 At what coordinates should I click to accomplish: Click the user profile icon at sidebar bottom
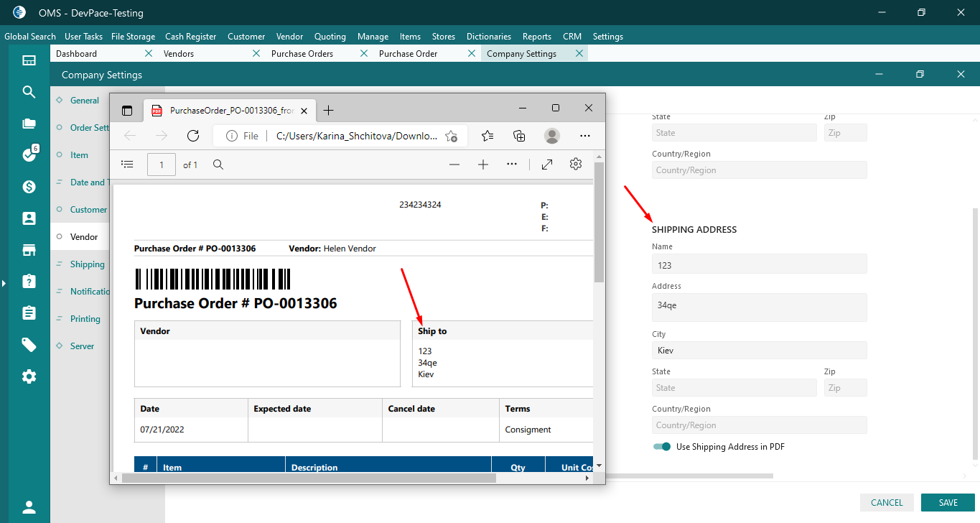(x=29, y=507)
